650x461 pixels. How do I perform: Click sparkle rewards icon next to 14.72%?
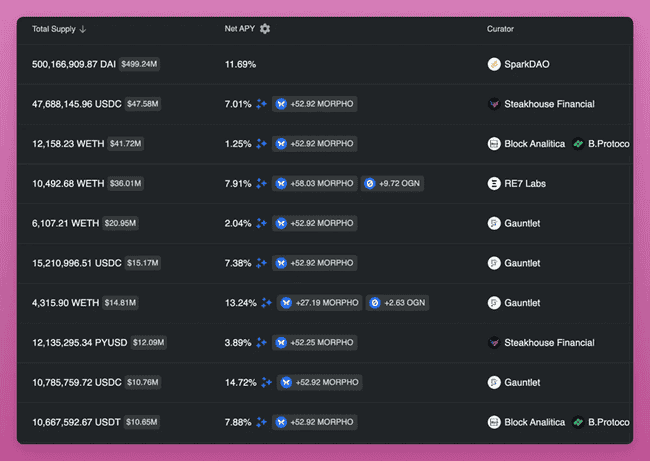(266, 382)
